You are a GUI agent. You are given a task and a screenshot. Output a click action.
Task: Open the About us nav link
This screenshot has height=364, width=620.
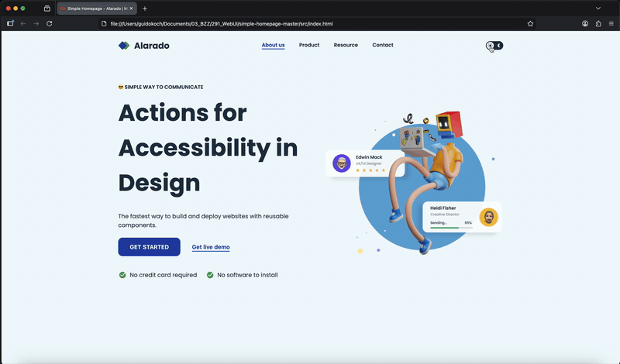click(x=274, y=45)
